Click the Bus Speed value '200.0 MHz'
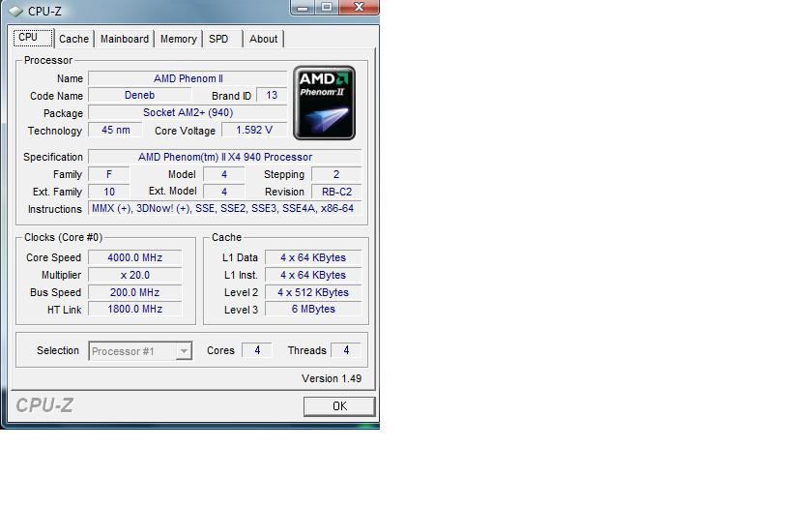The width and height of the screenshot is (812, 508). coord(134,292)
